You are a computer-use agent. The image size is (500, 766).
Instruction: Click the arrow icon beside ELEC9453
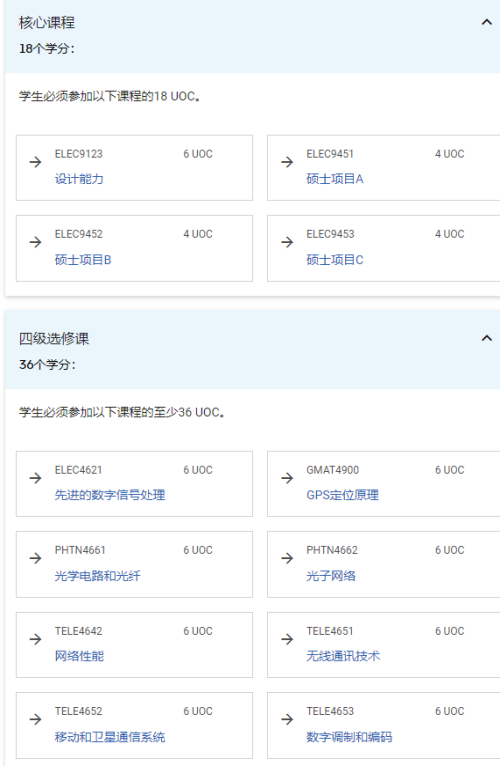point(287,242)
